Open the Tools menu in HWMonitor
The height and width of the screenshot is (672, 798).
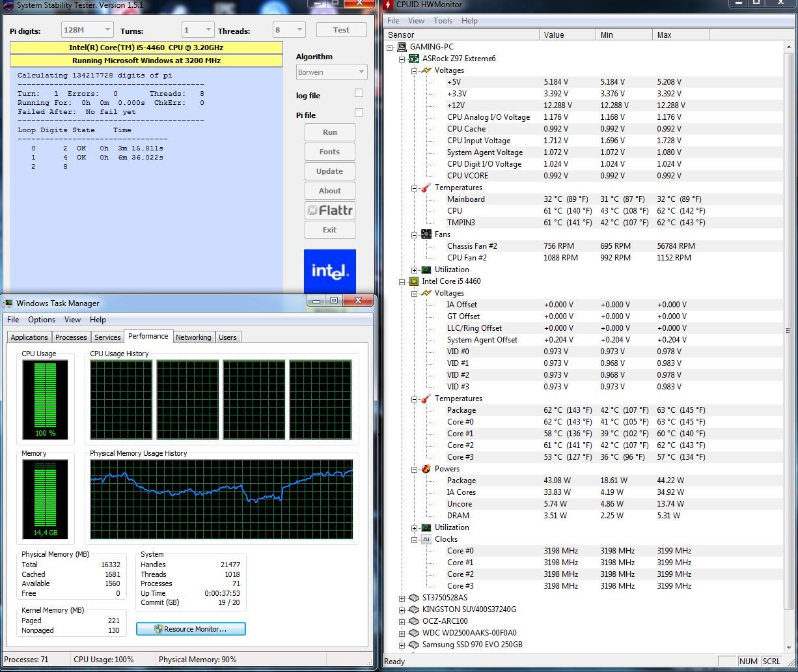click(443, 21)
